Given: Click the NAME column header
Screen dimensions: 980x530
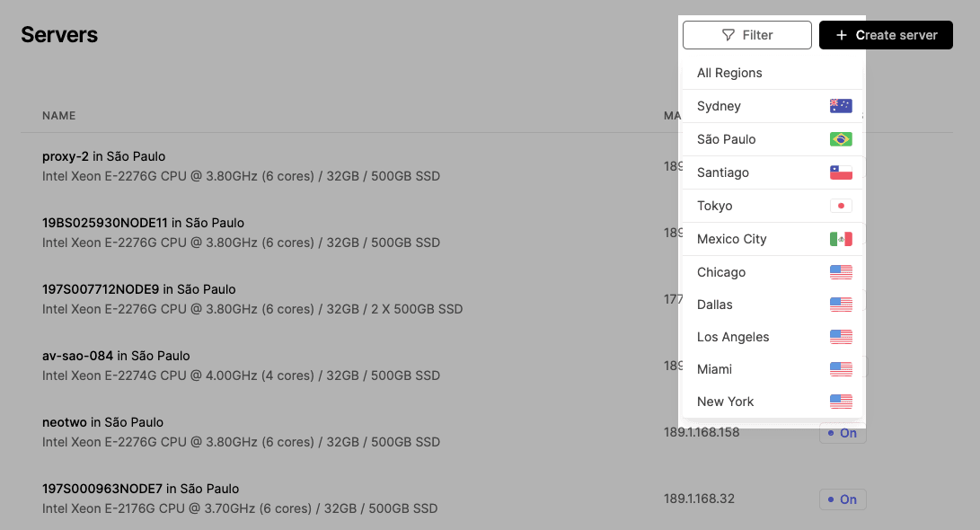Looking at the screenshot, I should [x=58, y=115].
